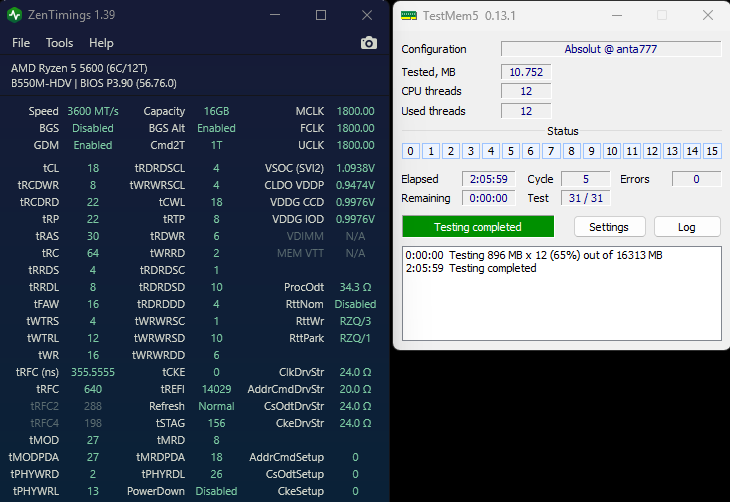Click the Configuration field Absolut @ anta777
This screenshot has width=730, height=502.
611,49
